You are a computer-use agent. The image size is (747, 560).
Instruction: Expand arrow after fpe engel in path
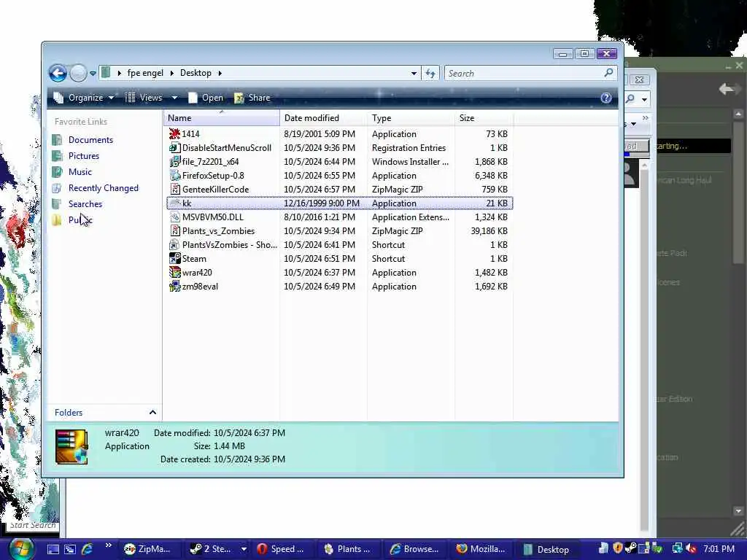[172, 73]
